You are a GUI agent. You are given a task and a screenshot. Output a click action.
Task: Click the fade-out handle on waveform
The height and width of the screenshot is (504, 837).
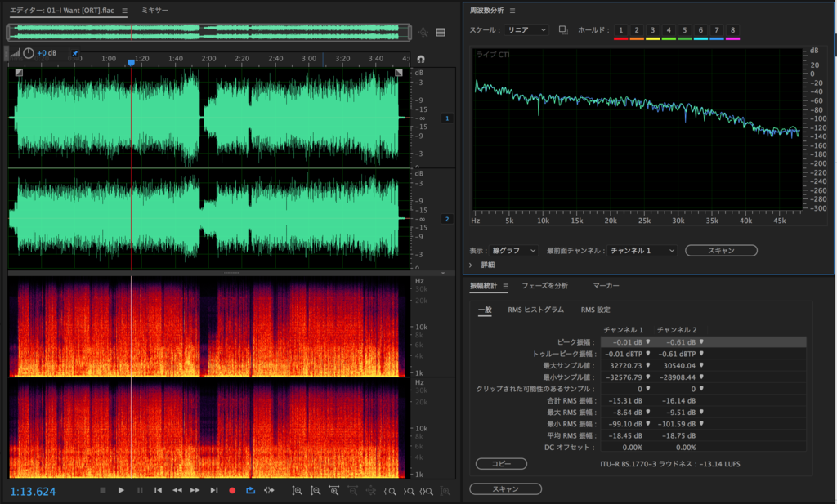pyautogui.click(x=399, y=73)
